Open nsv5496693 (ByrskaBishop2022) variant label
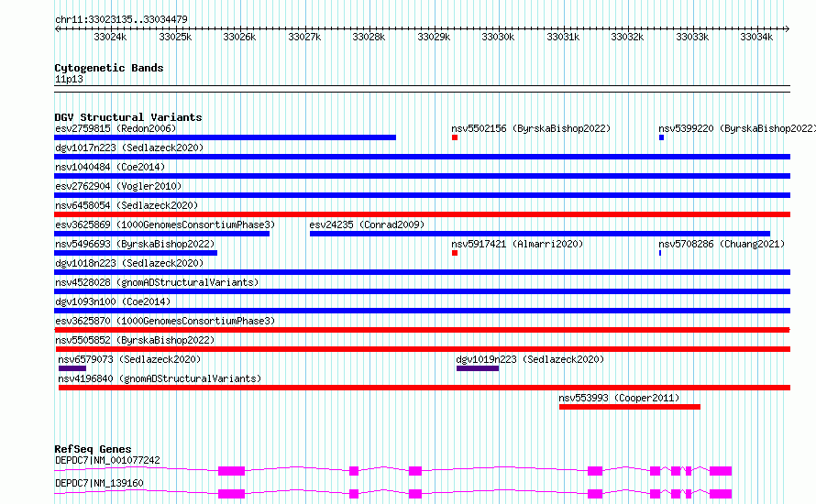Image resolution: width=816 pixels, height=504 pixels. 135,244
